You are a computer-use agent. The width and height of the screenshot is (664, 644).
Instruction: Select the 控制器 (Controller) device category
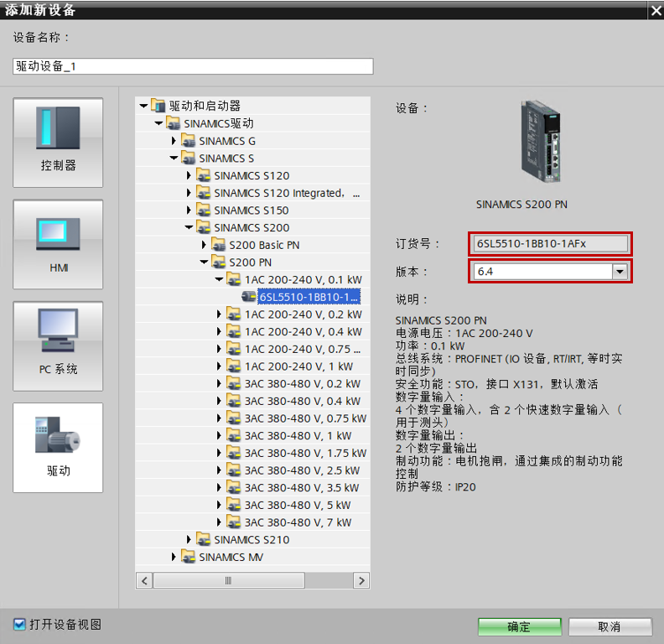58,143
